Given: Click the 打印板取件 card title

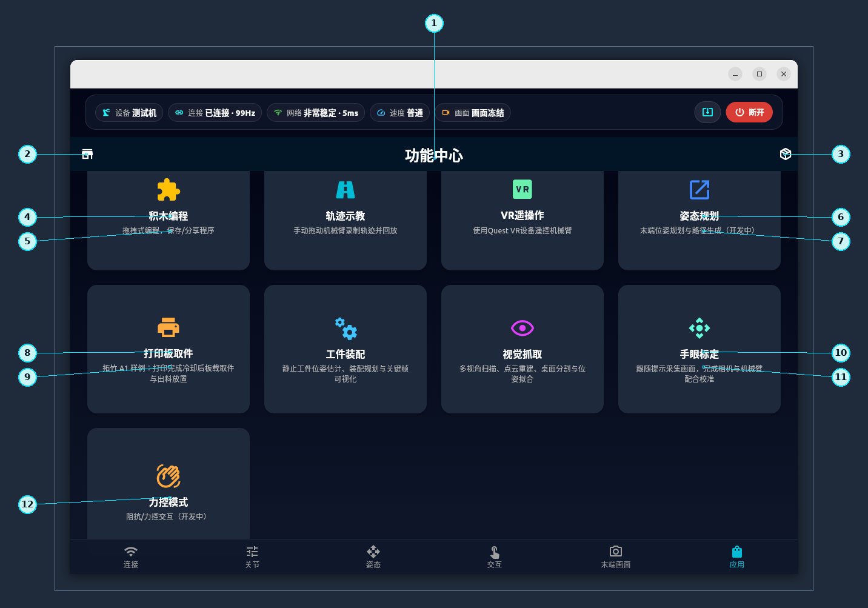Looking at the screenshot, I should pyautogui.click(x=169, y=353).
